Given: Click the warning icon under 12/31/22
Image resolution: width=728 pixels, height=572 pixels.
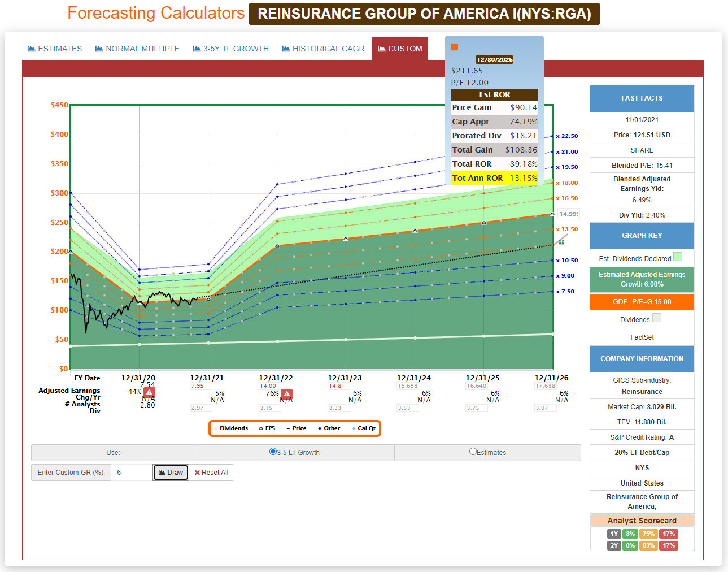Looking at the screenshot, I should 287,394.
